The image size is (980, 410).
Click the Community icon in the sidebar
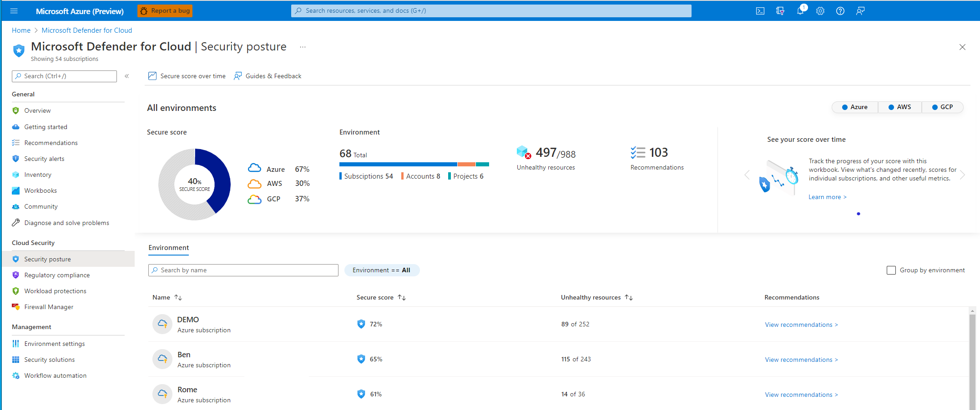coord(16,206)
